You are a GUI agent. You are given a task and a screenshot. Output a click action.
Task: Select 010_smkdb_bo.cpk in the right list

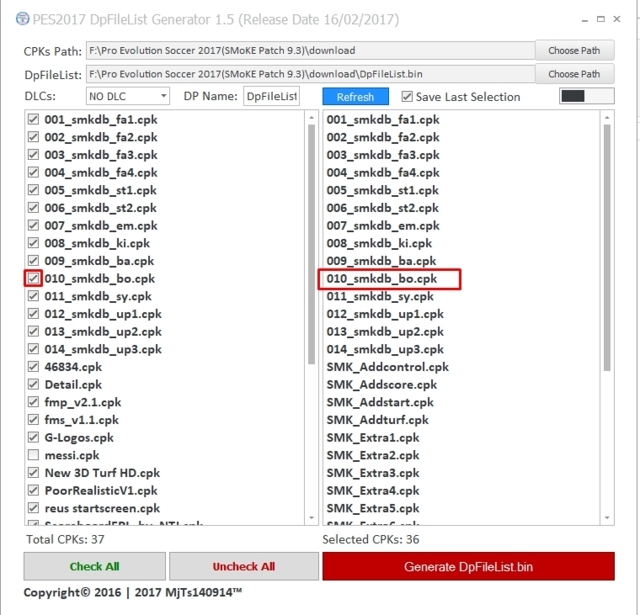382,279
